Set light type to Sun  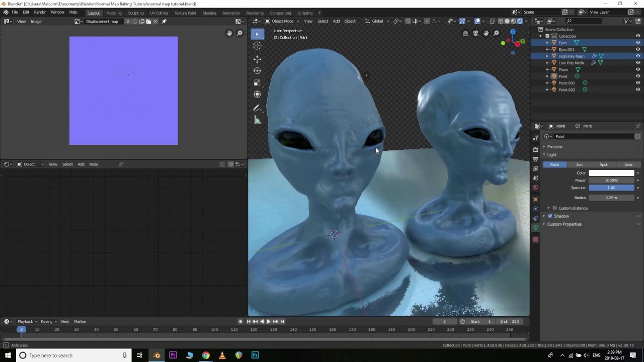(x=579, y=165)
